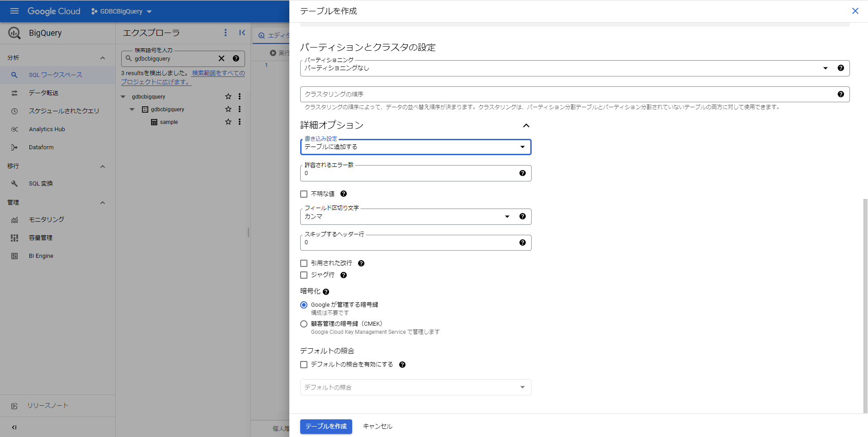Screen dimensions: 868x437
Task: Enable the 不明な値 checkbox
Action: click(x=304, y=194)
